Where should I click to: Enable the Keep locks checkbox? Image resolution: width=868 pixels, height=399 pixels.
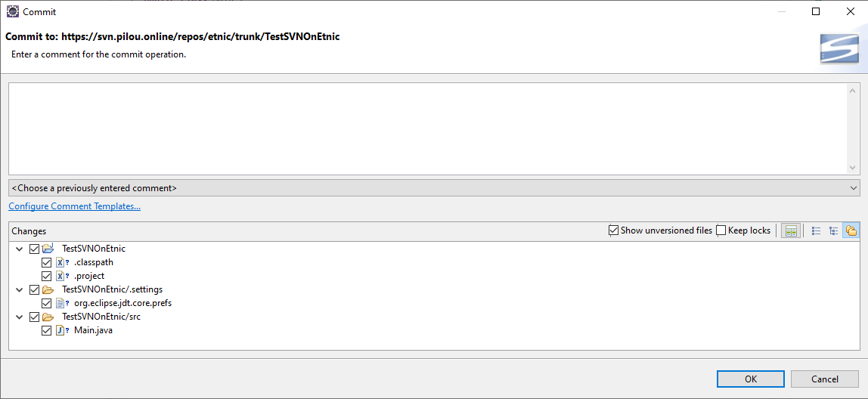pos(721,230)
